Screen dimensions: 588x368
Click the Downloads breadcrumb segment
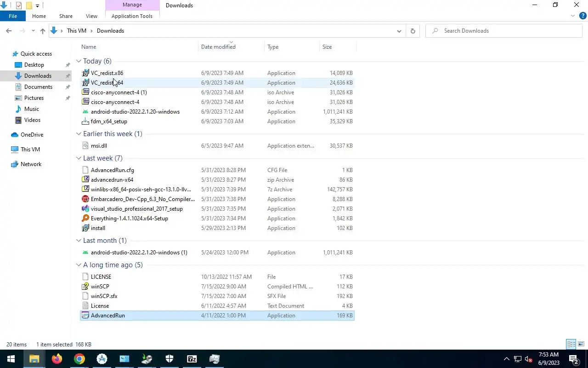[110, 31]
